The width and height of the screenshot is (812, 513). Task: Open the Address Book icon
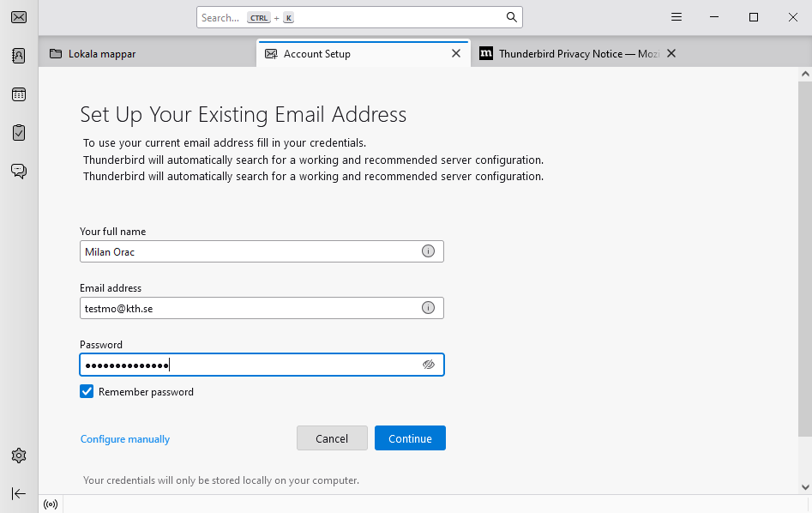[x=19, y=56]
